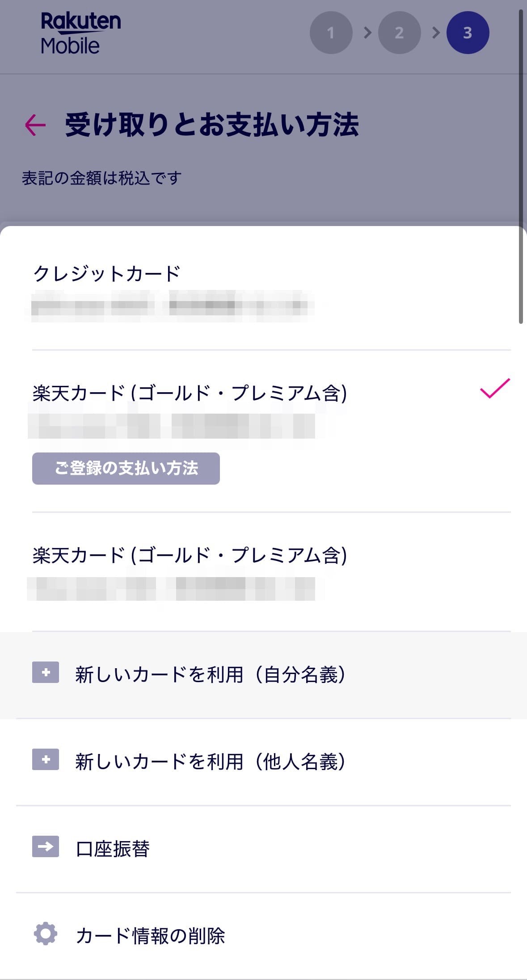527x980 pixels.
Task: Click the plus icon for 他人名義 card
Action: [46, 759]
